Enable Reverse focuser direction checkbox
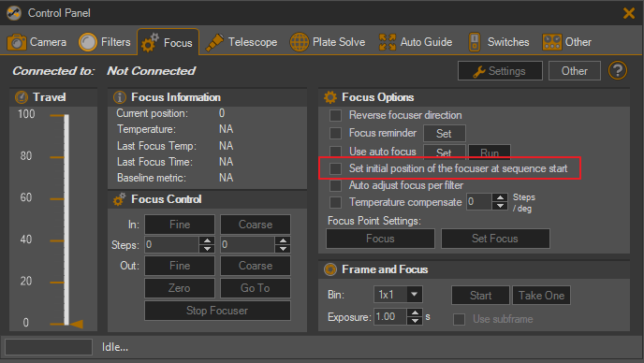The width and height of the screenshot is (644, 363). [x=335, y=115]
